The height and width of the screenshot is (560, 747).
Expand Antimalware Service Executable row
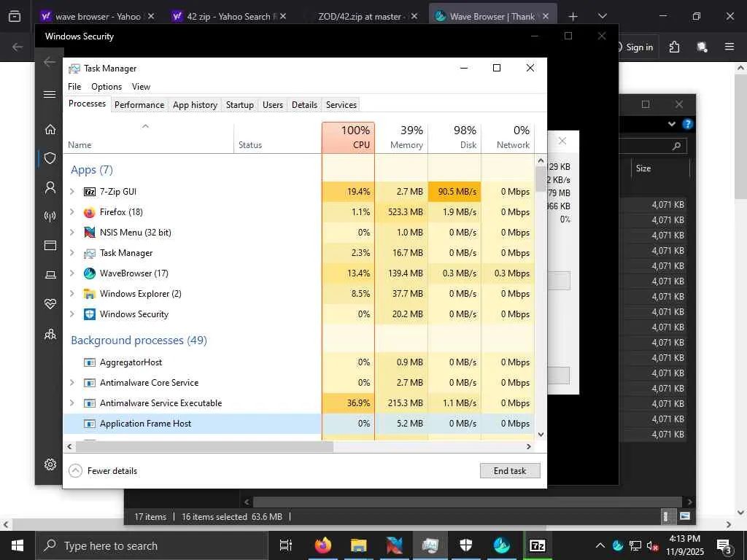coord(72,402)
